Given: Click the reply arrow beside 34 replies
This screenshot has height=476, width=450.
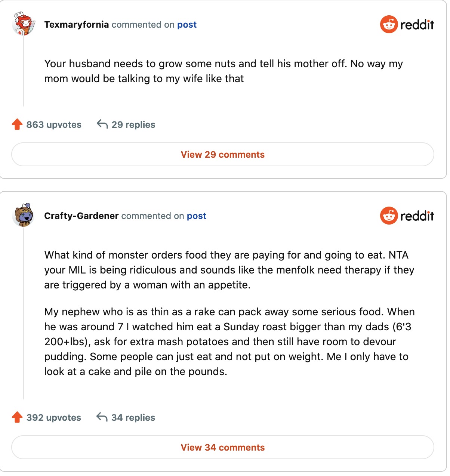Looking at the screenshot, I should [102, 417].
